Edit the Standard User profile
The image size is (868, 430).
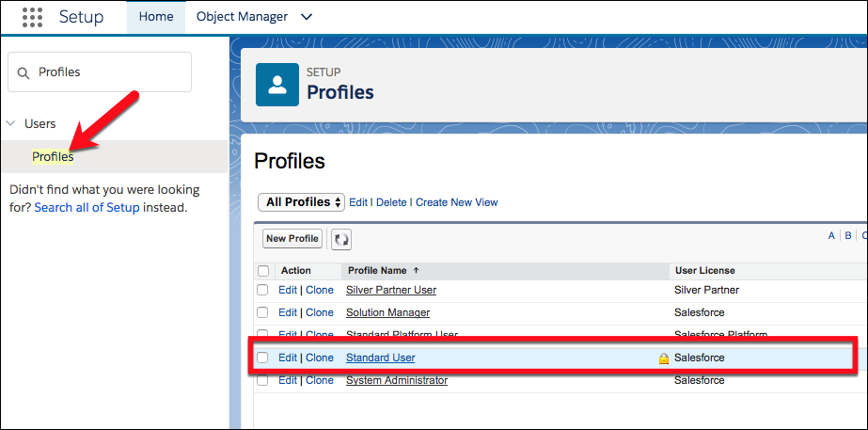(x=288, y=358)
